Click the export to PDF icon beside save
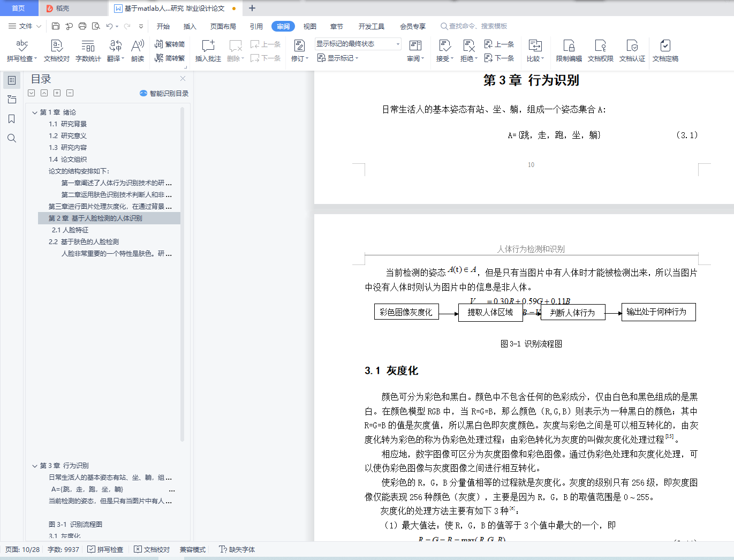Viewport: 734px width, 560px height. coord(69,26)
